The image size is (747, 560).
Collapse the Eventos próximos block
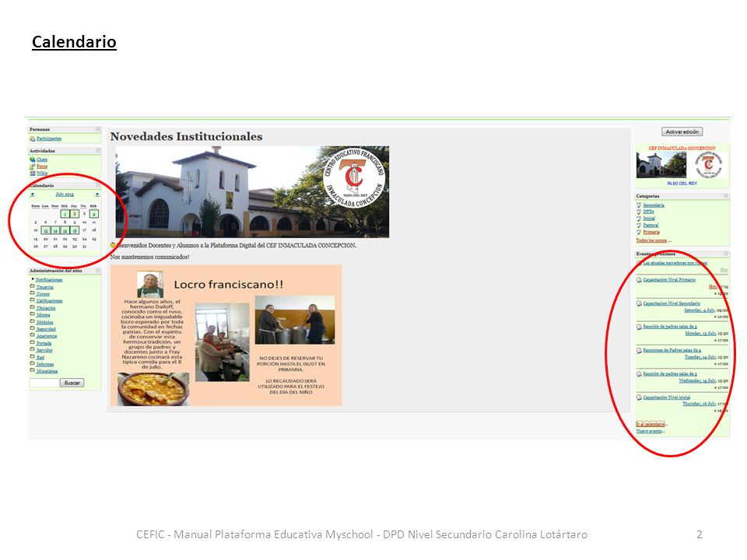click(x=726, y=254)
